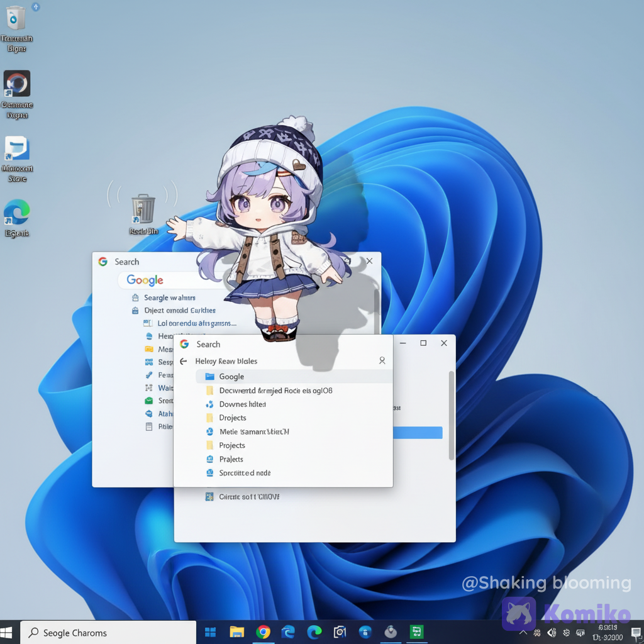The height and width of the screenshot is (644, 644).
Task: Click the white Start button left of taskbar search
Action: pyautogui.click(x=6, y=633)
